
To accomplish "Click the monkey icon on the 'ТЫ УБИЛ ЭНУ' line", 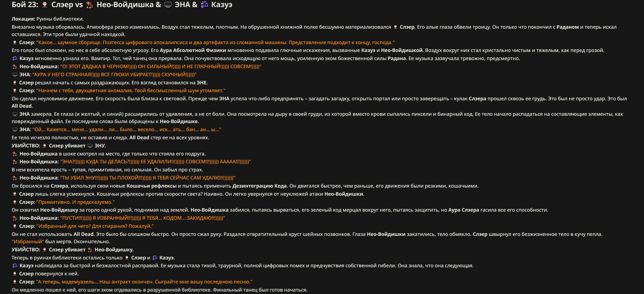I will pyautogui.click(x=15, y=178).
